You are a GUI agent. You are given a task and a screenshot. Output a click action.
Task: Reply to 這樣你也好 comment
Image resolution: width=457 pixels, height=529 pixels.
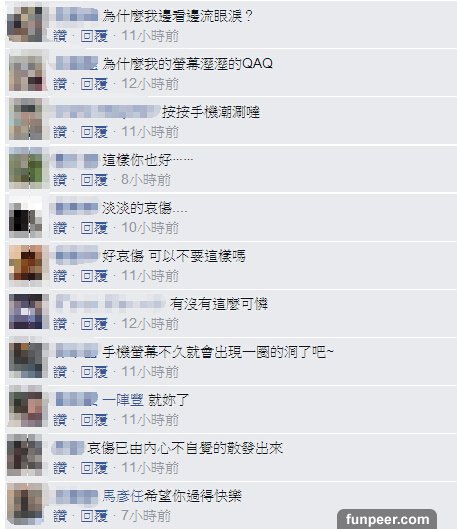coord(94,180)
